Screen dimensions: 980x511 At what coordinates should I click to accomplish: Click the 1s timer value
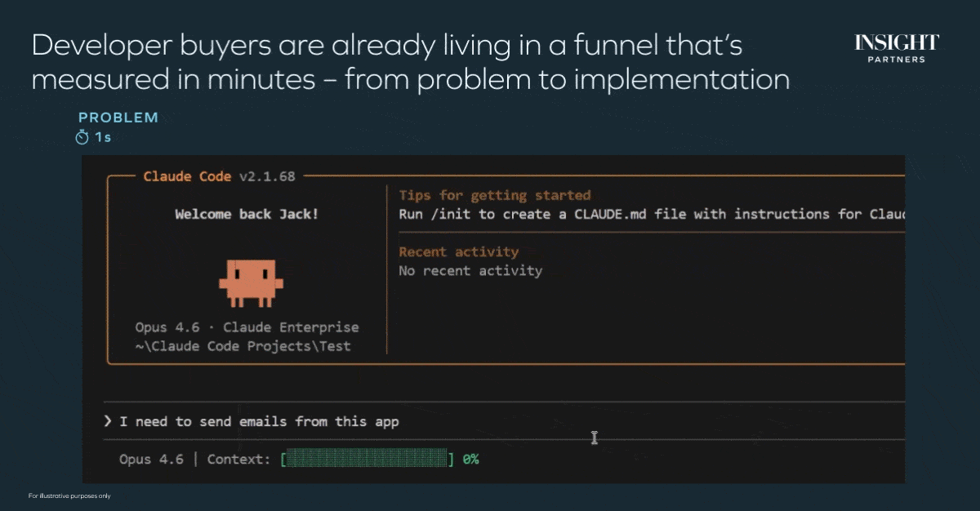point(103,137)
